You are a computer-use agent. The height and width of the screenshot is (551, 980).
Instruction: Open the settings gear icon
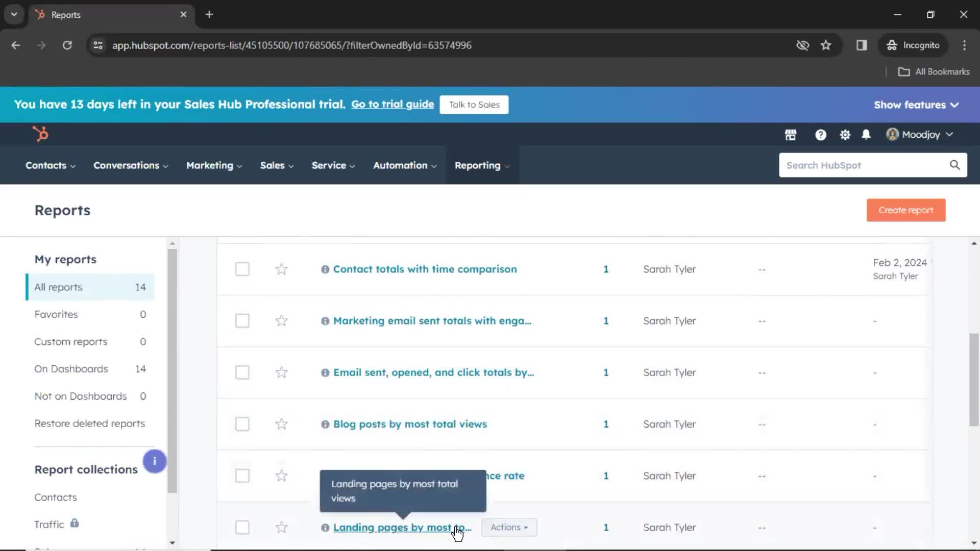coord(845,135)
